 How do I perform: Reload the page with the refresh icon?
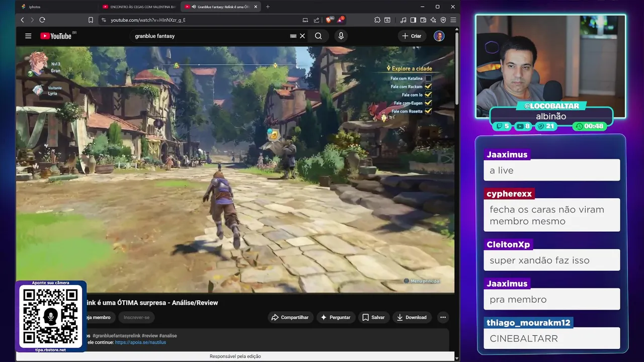click(42, 20)
